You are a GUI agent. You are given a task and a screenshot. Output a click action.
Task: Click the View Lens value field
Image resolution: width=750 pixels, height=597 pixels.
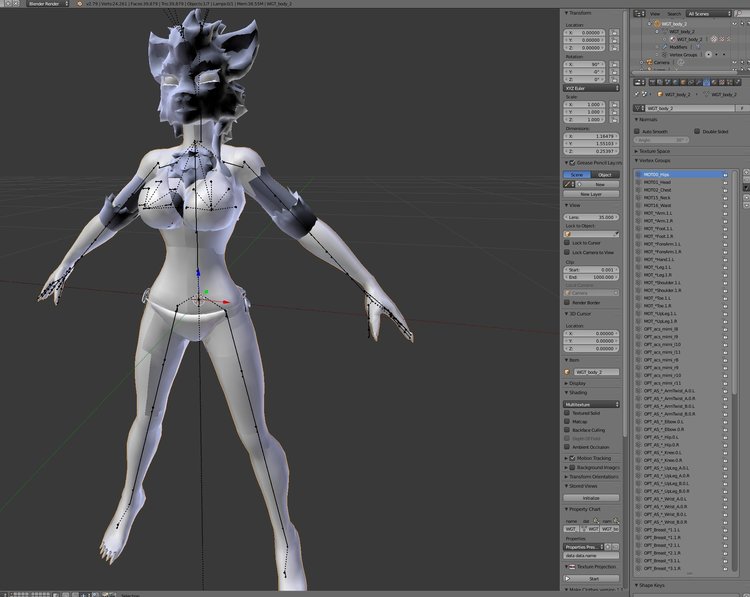[591, 217]
